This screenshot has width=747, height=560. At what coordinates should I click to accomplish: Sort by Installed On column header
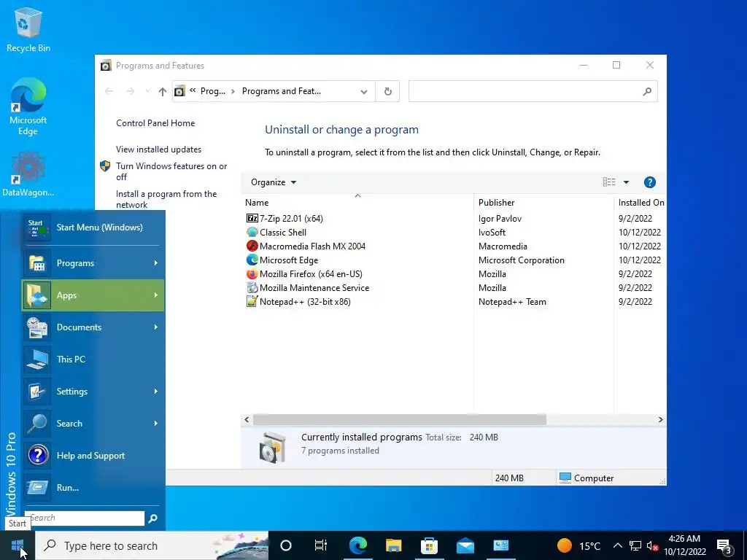(640, 203)
